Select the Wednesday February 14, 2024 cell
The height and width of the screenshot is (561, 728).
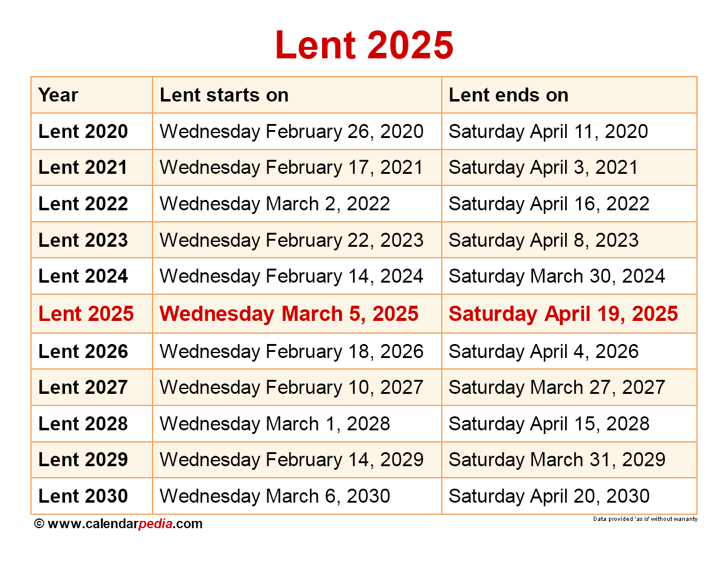click(291, 277)
